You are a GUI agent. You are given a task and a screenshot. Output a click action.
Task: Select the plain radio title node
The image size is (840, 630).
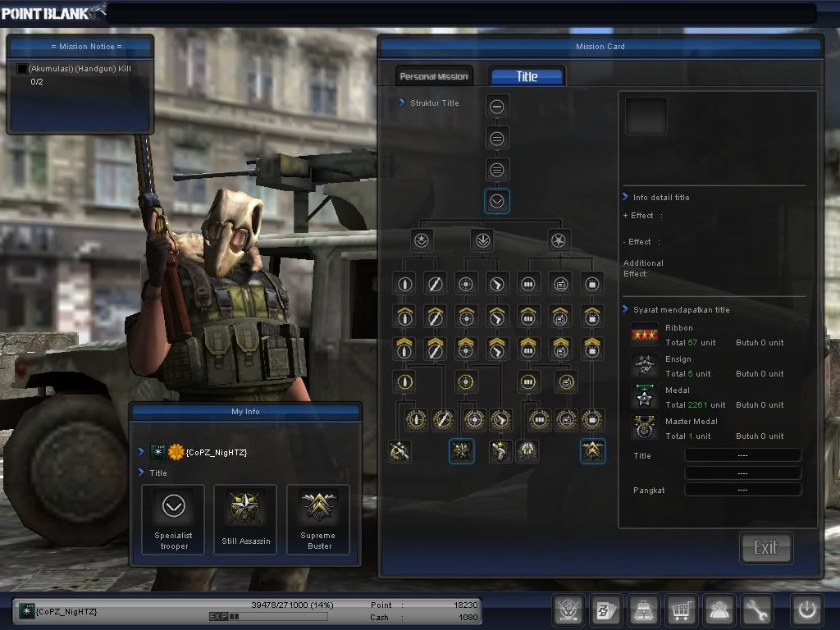point(560,284)
